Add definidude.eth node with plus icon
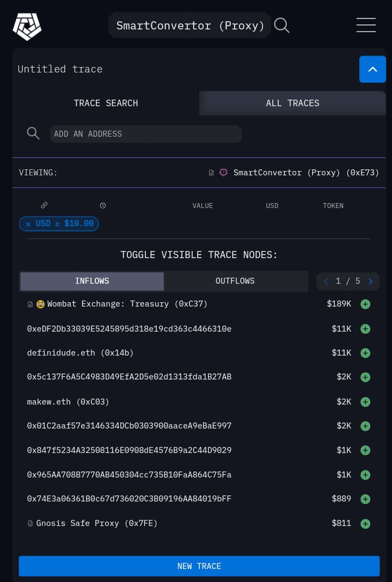This screenshot has width=392, height=582. (365, 353)
